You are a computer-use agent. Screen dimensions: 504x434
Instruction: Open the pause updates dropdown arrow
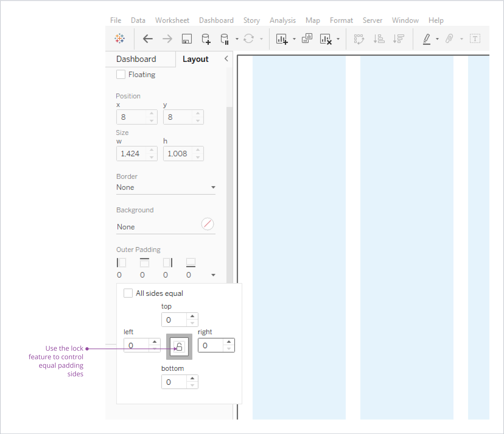tap(237, 39)
